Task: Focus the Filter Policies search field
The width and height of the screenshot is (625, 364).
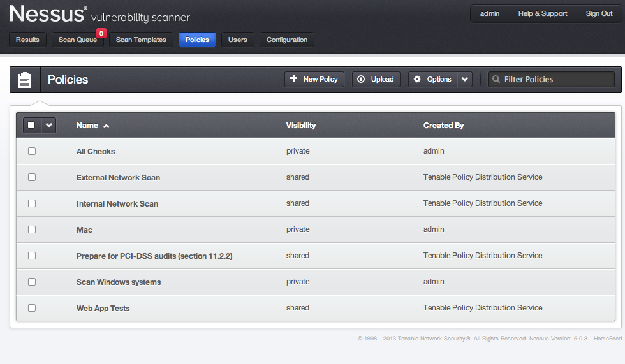Action: click(551, 79)
